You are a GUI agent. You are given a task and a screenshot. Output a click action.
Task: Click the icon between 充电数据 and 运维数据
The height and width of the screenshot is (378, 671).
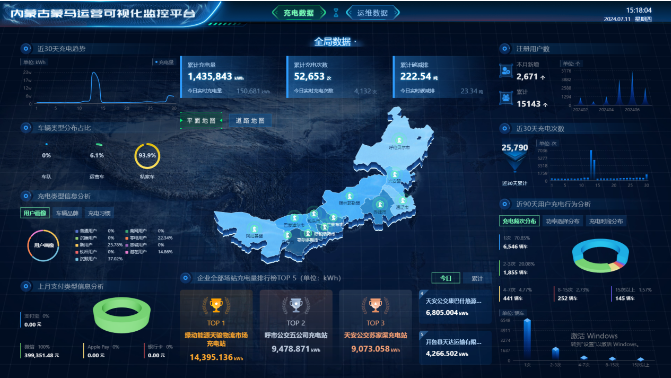pyautogui.click(x=336, y=13)
